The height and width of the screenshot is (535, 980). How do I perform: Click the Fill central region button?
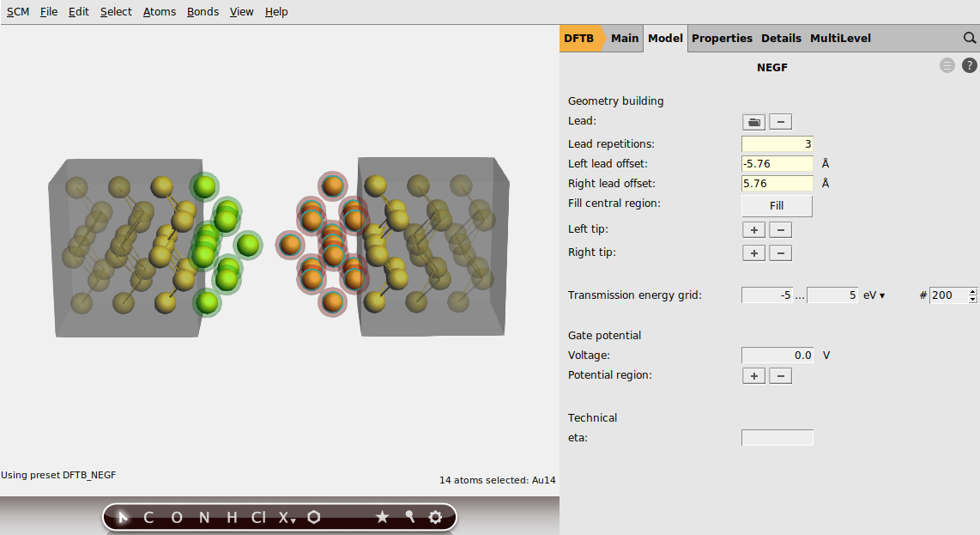(776, 205)
